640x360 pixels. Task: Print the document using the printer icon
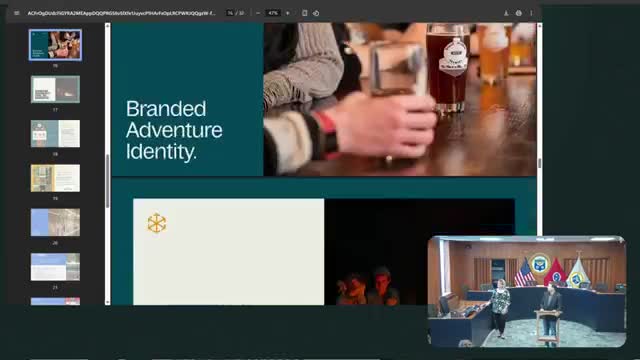pos(518,13)
